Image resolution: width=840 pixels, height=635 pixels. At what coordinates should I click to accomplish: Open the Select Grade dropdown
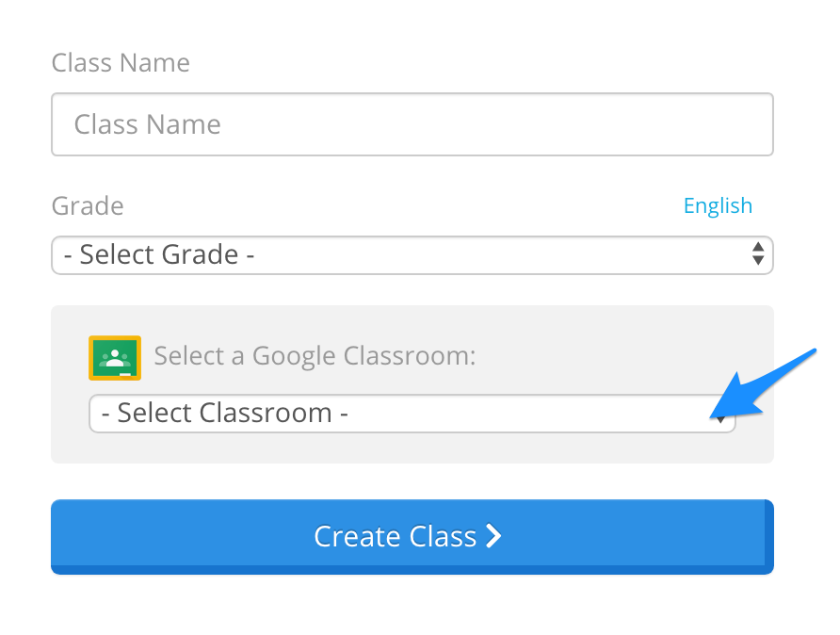[x=412, y=255]
